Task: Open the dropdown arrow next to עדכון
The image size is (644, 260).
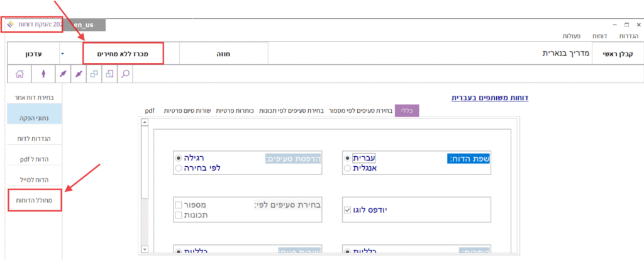Action: click(x=62, y=54)
